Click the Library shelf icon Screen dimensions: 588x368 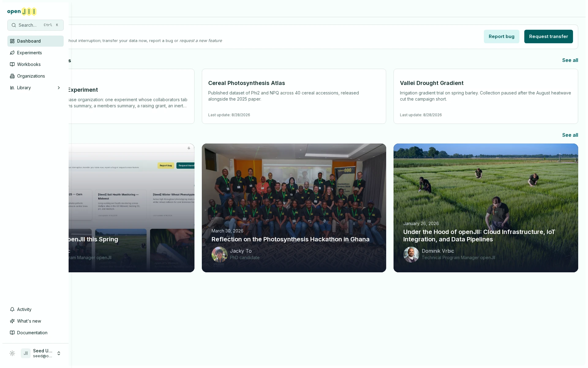(x=12, y=88)
